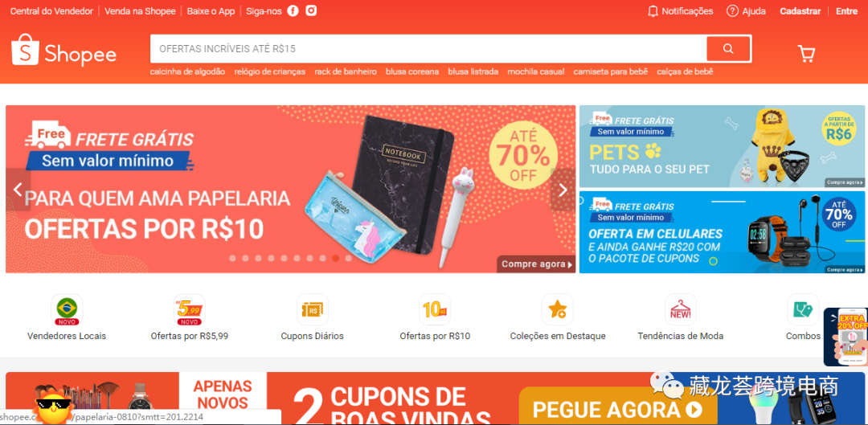
Task: Click the 'blusa coreana' search suggestion
Action: click(x=412, y=72)
